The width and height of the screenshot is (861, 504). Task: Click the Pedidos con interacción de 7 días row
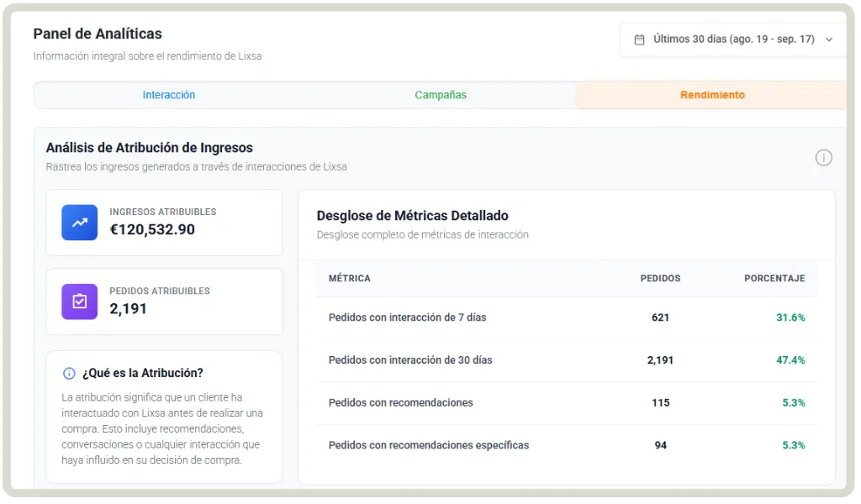409,318
